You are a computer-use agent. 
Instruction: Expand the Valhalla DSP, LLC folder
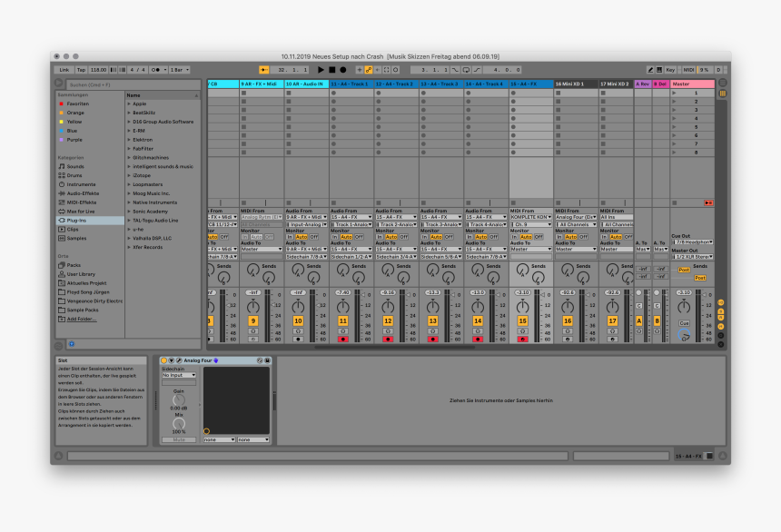[x=129, y=238]
